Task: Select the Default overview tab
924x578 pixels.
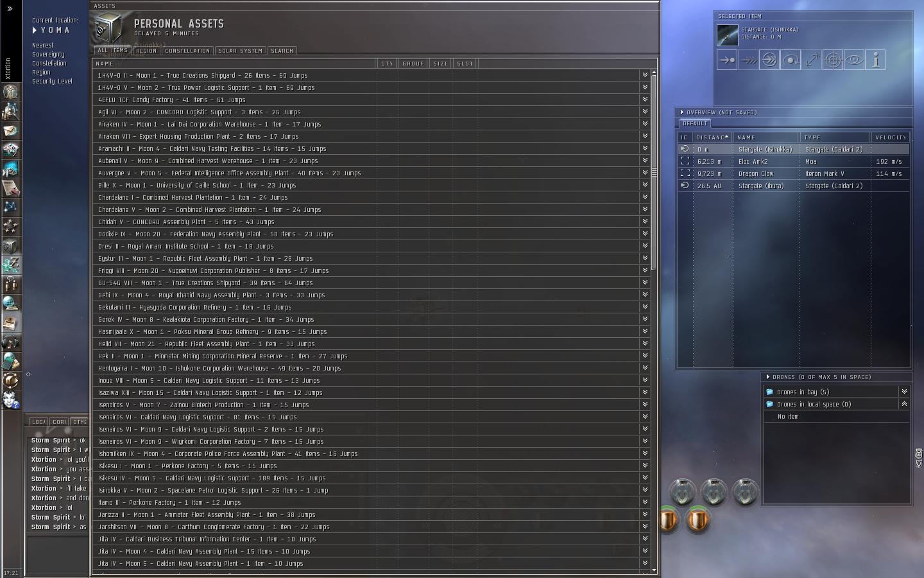Action: (695, 123)
